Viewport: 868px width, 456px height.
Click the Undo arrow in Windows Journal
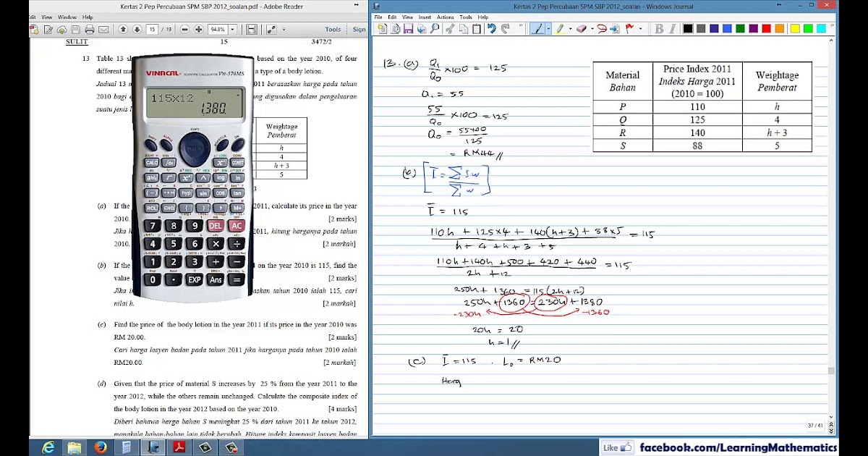coord(492,29)
